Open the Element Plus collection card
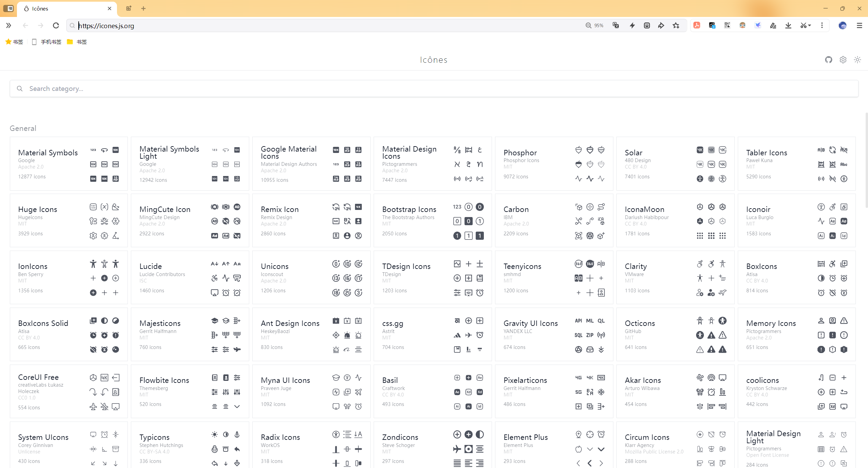Screen dimensions: 868x468 point(554,445)
